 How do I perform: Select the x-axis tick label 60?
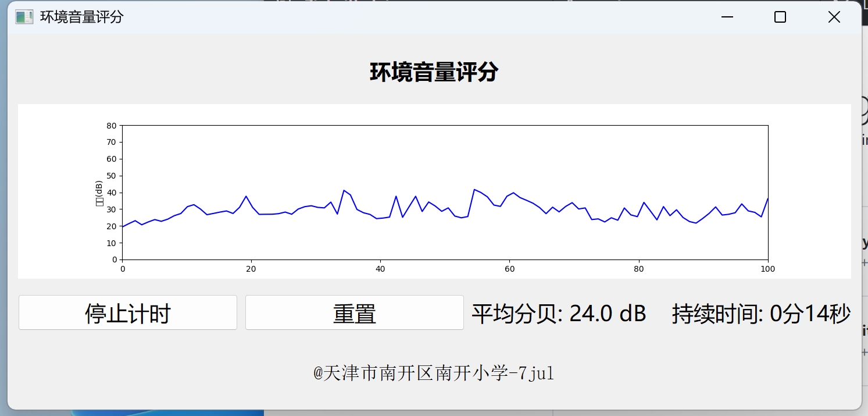[509, 269]
